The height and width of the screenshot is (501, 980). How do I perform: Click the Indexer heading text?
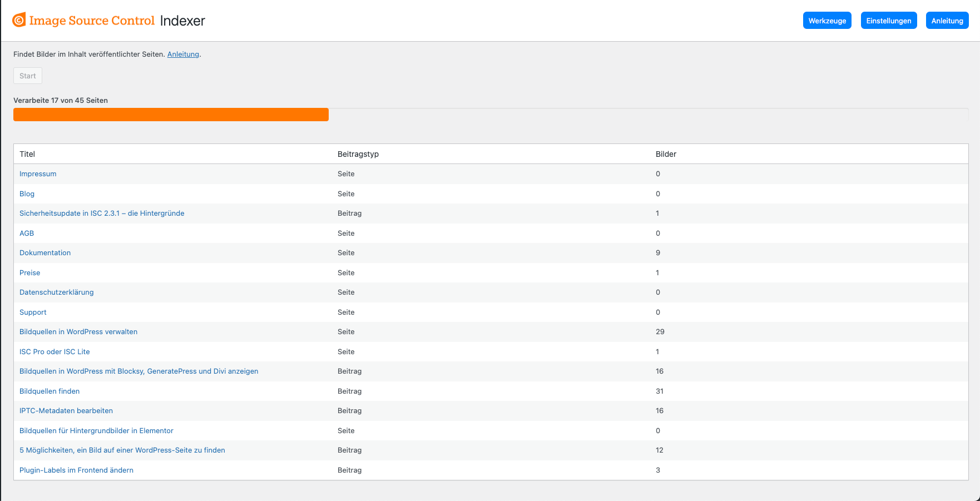182,21
